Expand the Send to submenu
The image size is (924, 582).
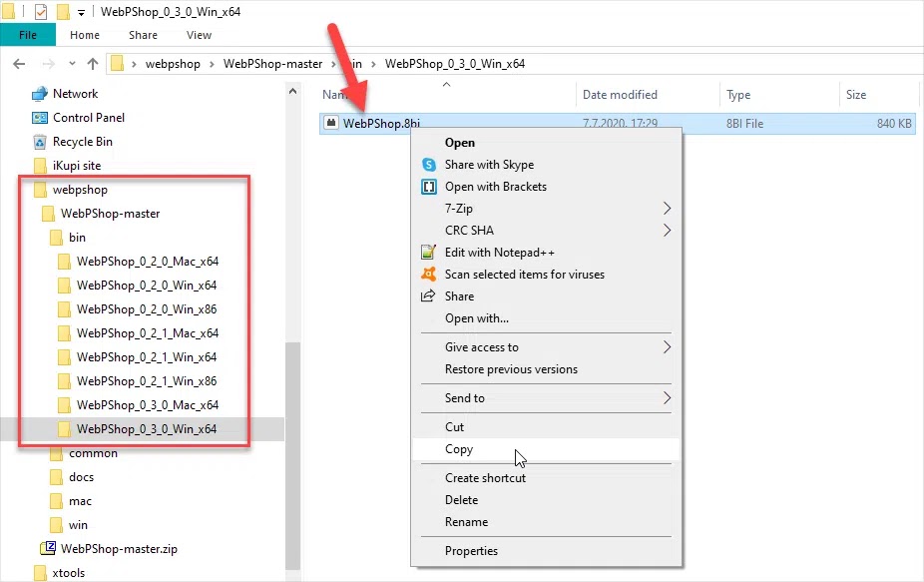click(667, 398)
